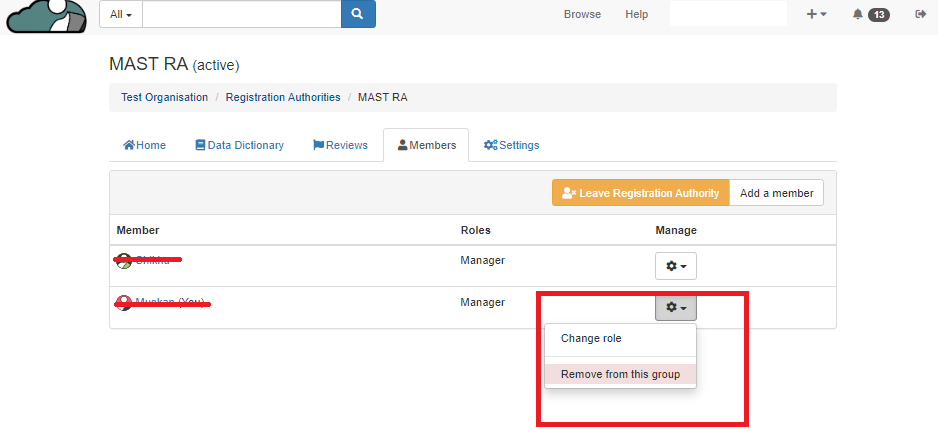Select Change role from menu
Image resolution: width=944 pixels, height=445 pixels.
click(591, 339)
